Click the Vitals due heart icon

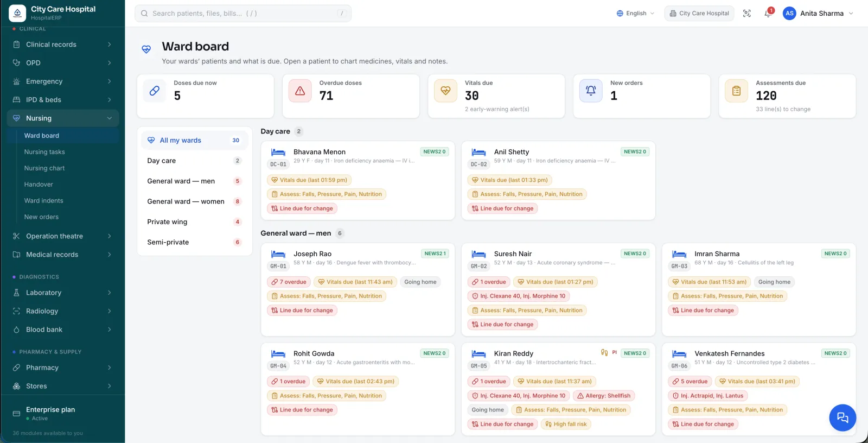[445, 91]
